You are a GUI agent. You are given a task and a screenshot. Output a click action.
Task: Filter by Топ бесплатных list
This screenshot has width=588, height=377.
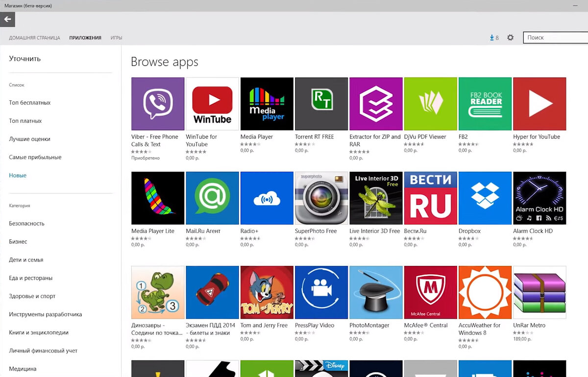click(x=30, y=103)
